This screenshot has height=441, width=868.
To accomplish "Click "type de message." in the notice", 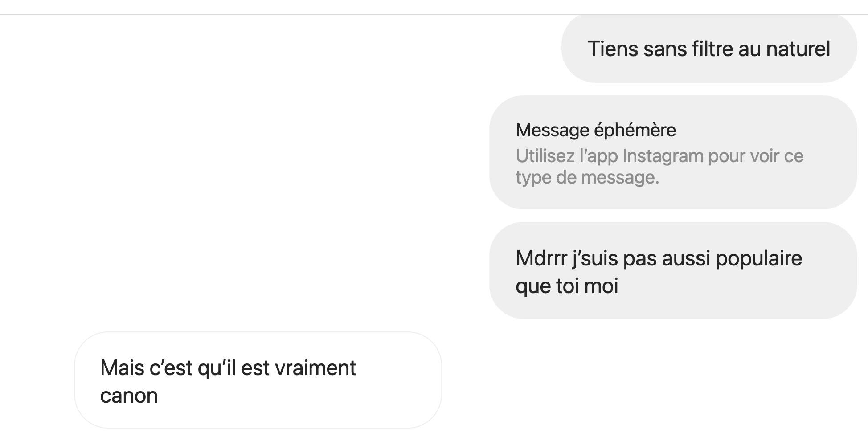I will [587, 178].
